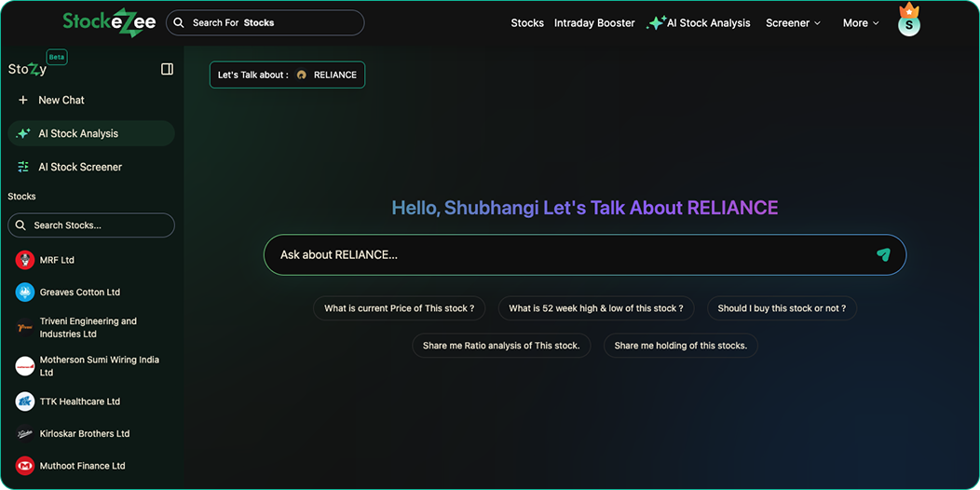Click the 'Stocks' section heading in sidebar
The width and height of the screenshot is (980, 490).
(21, 197)
